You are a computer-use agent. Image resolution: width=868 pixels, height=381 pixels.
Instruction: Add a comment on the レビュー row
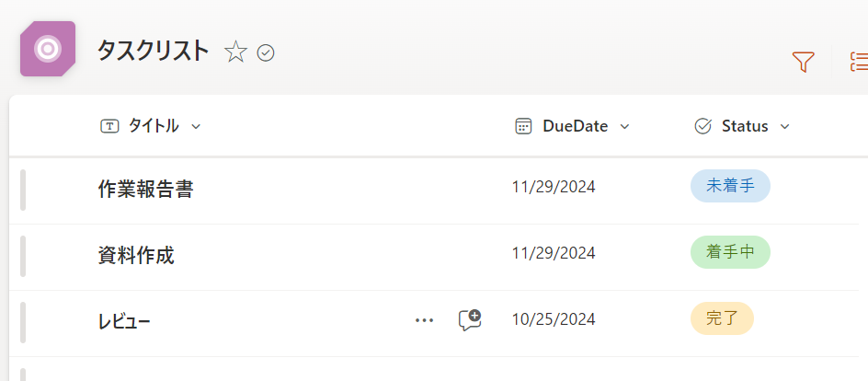pos(470,320)
